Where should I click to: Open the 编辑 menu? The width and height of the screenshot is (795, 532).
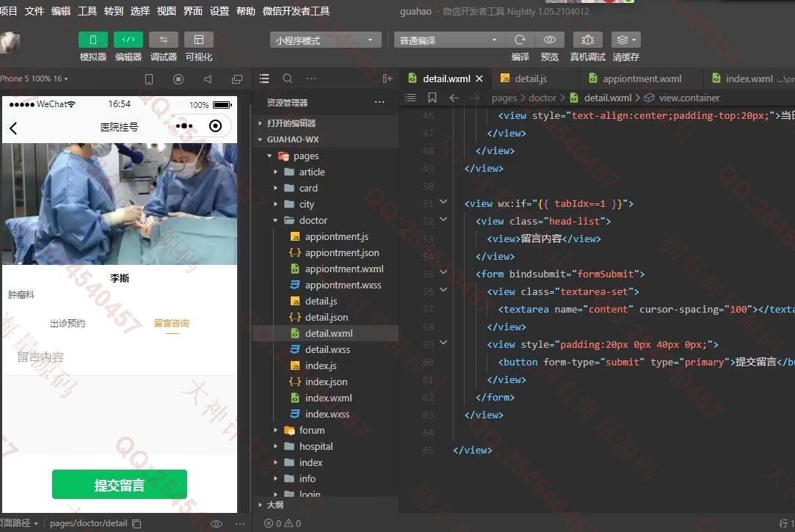pos(61,11)
